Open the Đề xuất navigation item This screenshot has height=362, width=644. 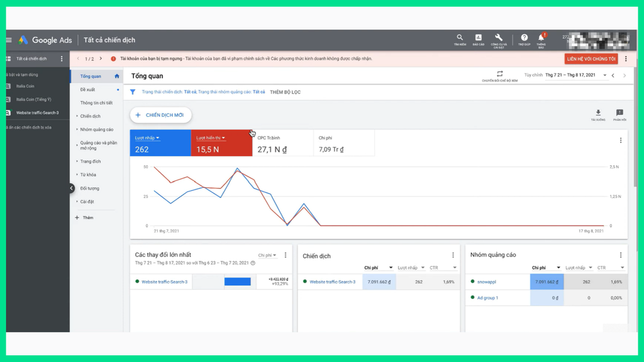click(x=87, y=89)
